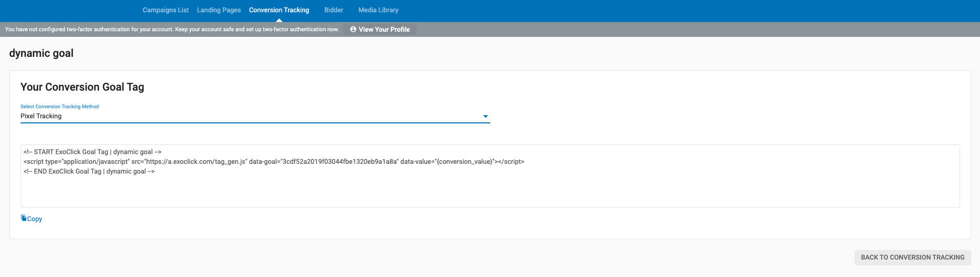
Task: Click the 'Your Conversion Goal Tag' heading
Action: (x=82, y=87)
